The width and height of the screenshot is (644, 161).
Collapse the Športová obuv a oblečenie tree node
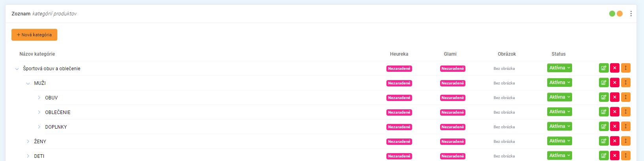[17, 69]
